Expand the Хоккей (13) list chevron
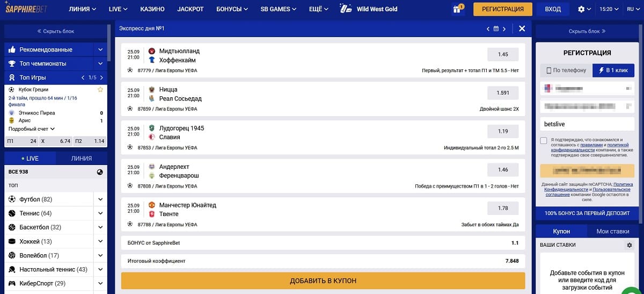 point(100,241)
